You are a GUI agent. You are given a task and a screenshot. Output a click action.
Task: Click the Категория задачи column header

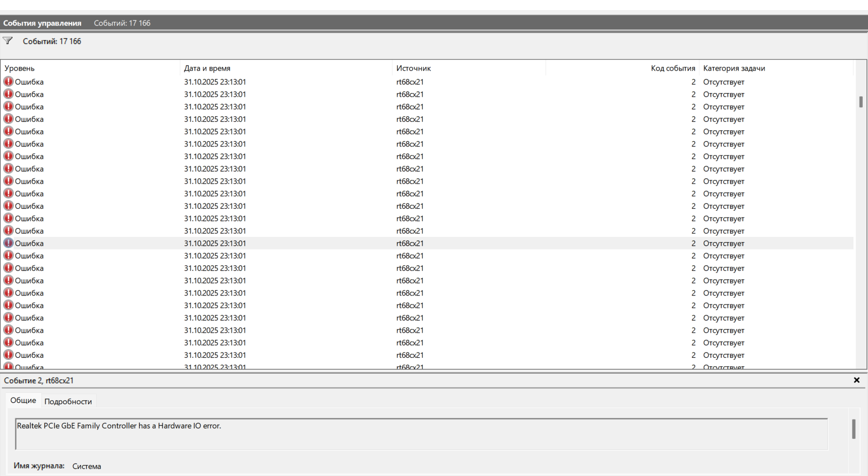click(x=734, y=68)
